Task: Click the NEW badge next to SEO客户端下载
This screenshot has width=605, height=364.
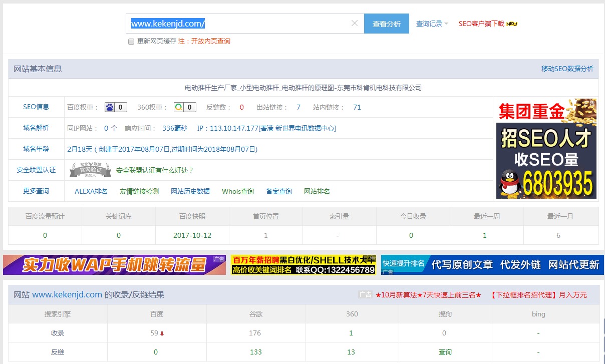Action: (512, 24)
